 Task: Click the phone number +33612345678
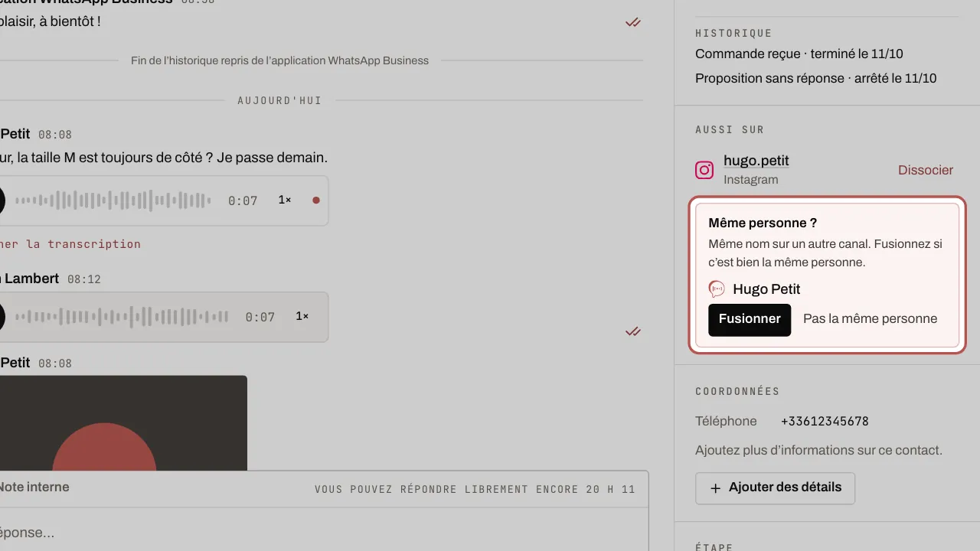coord(825,422)
